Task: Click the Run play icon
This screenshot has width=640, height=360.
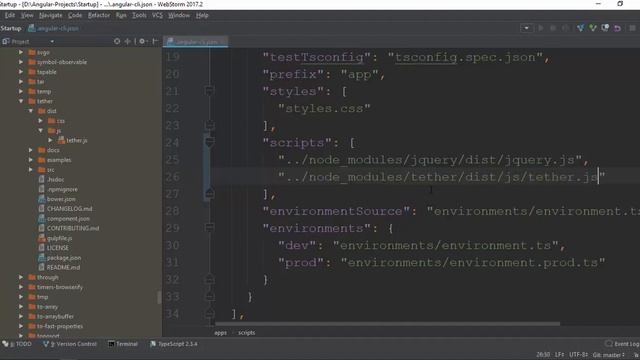Action: [x=541, y=28]
